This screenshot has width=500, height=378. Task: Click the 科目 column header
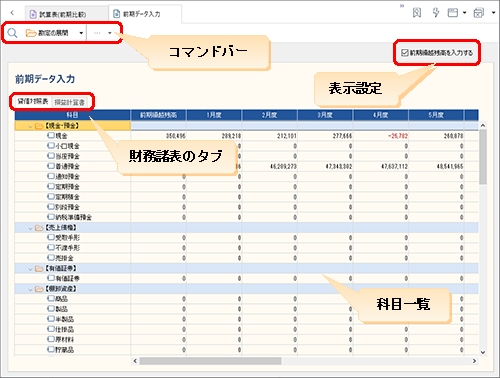click(x=72, y=115)
